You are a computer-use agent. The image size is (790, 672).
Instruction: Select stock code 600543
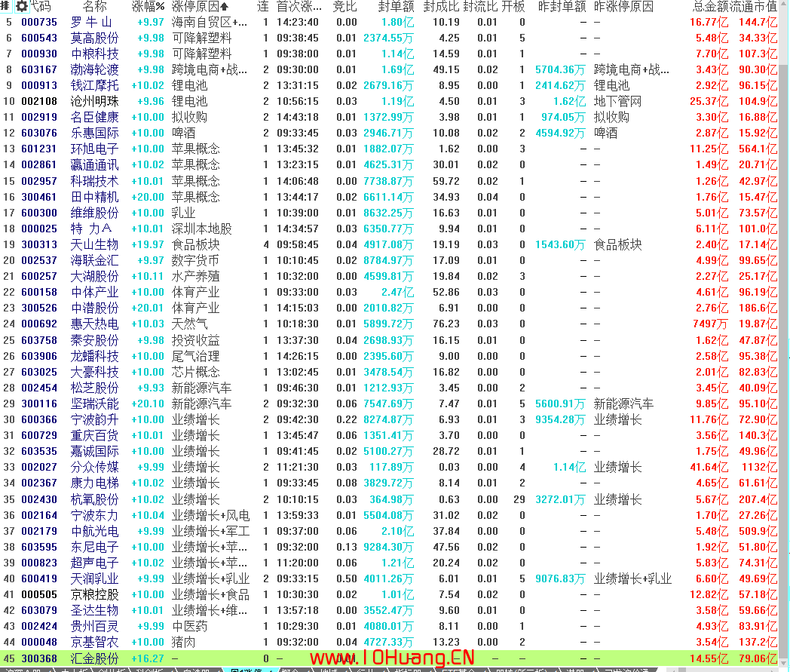pyautogui.click(x=39, y=38)
